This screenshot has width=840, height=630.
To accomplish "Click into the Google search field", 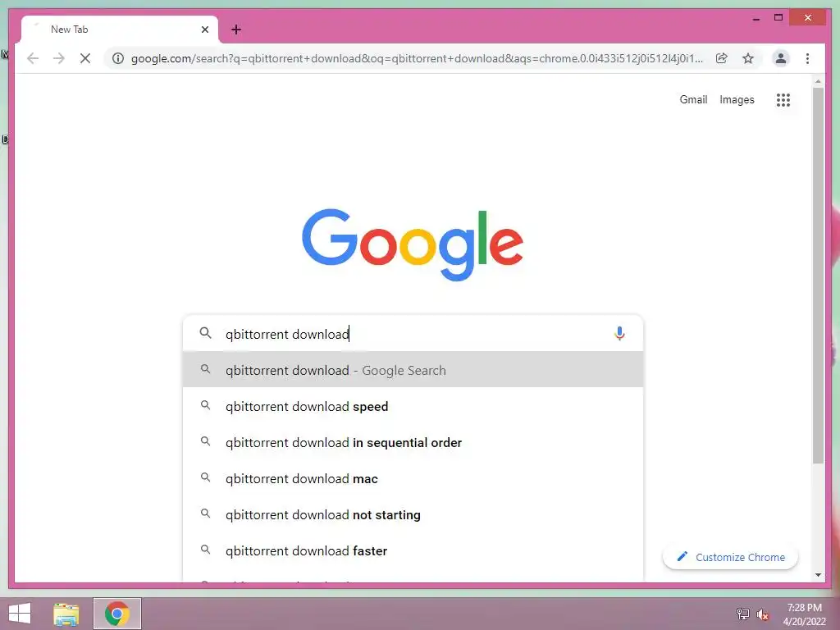I will [413, 334].
